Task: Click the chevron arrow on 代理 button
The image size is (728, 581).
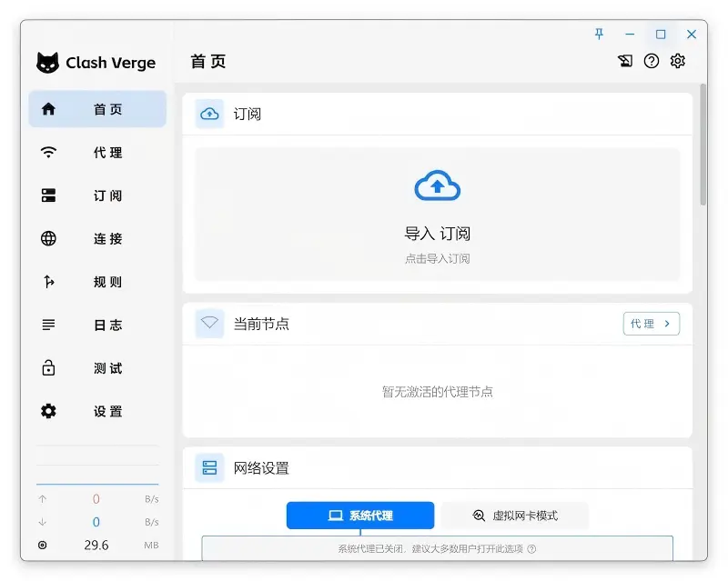Action: click(667, 324)
